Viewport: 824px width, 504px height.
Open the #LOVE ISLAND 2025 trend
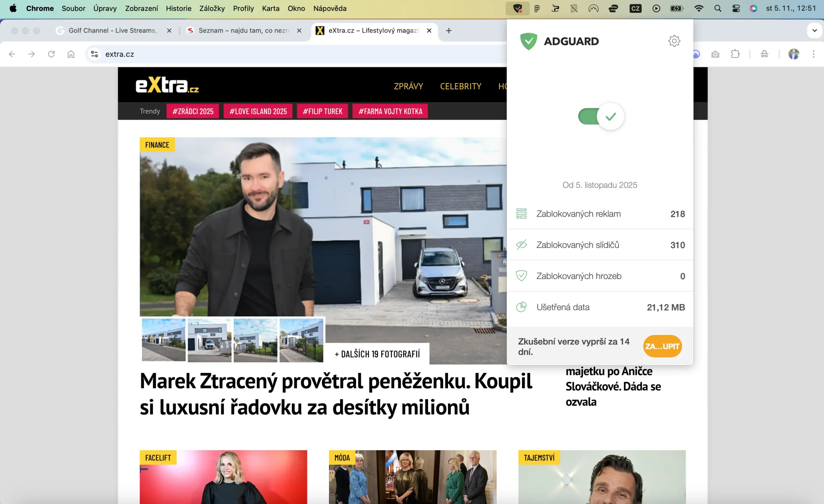click(258, 111)
